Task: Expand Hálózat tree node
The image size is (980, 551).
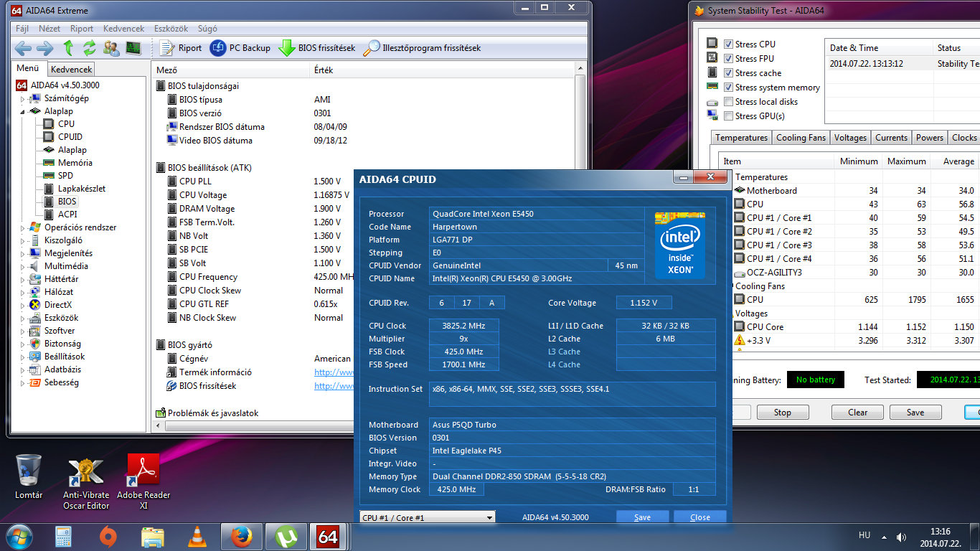Action: tap(22, 292)
